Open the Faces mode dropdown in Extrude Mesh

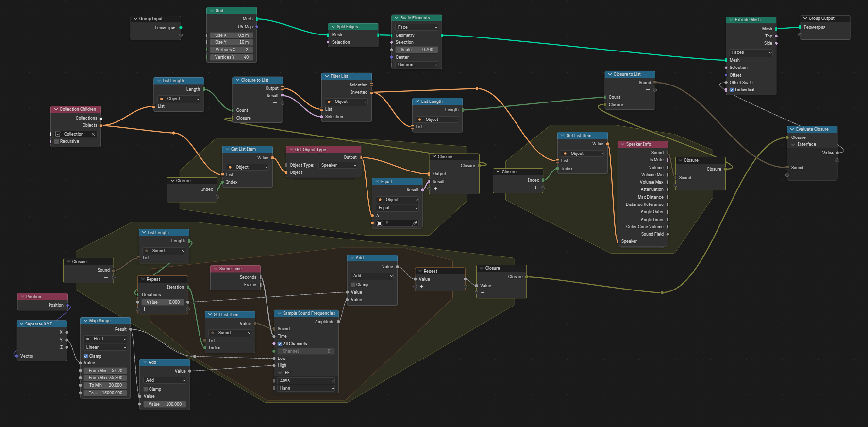751,52
